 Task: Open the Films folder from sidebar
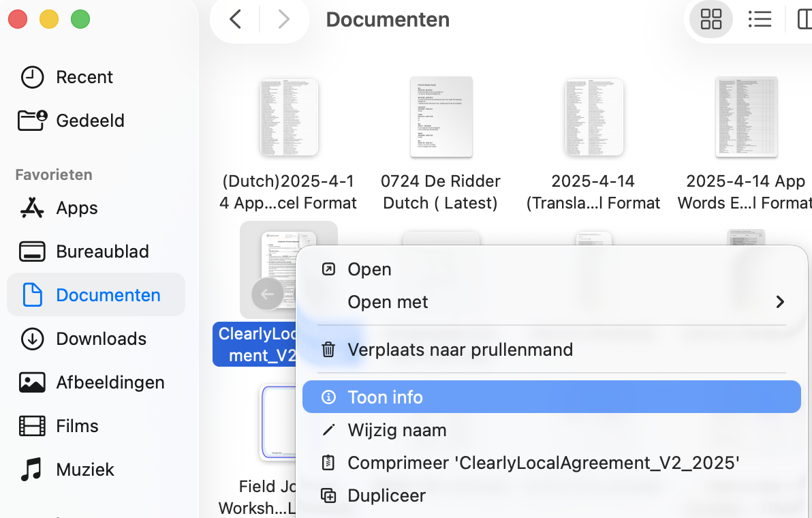(x=78, y=425)
